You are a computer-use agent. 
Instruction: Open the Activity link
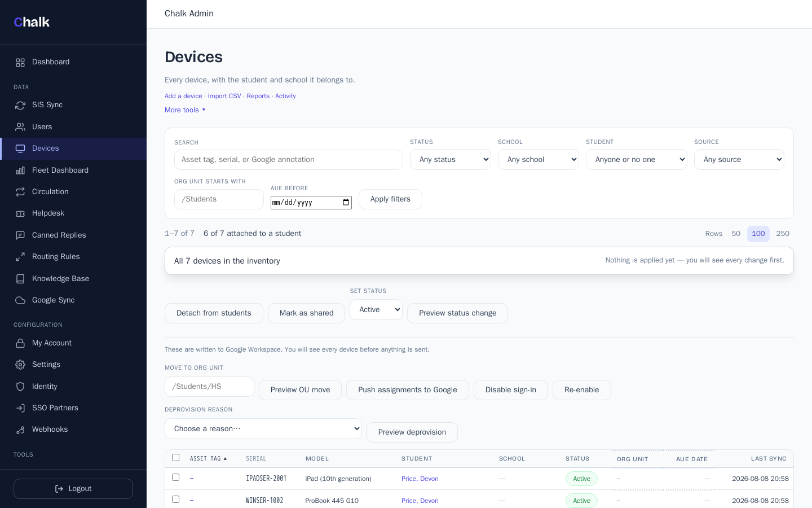285,97
